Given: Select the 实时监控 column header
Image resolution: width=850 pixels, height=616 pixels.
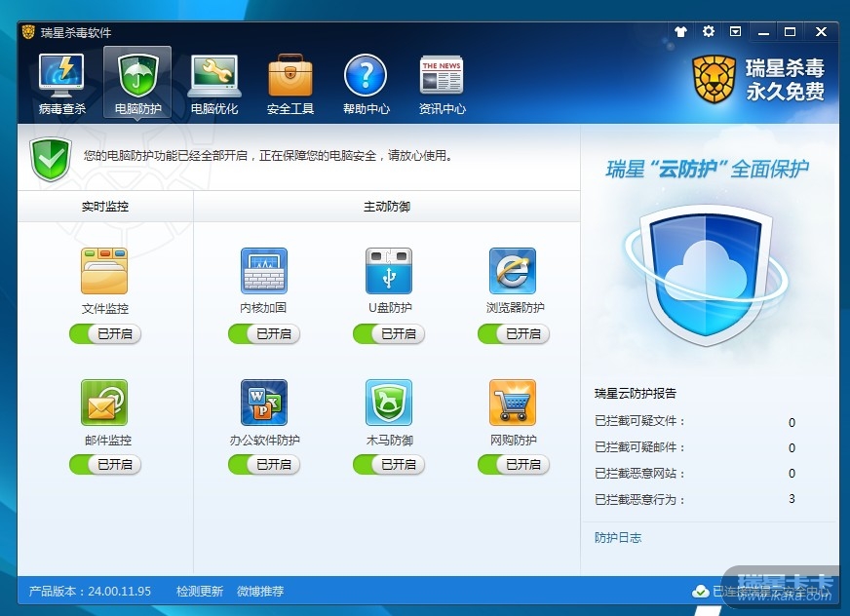Looking at the screenshot, I should point(105,206).
